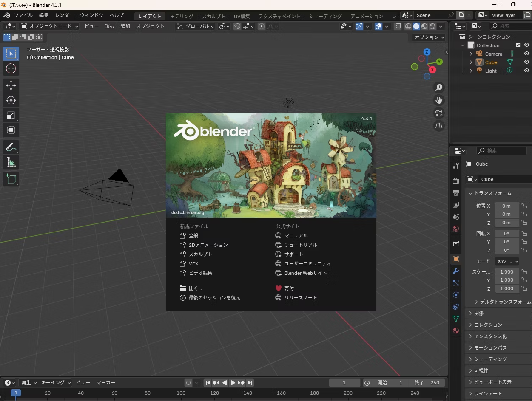The height and width of the screenshot is (401, 532).
Task: Select the Rotate tool
Action: [11, 100]
